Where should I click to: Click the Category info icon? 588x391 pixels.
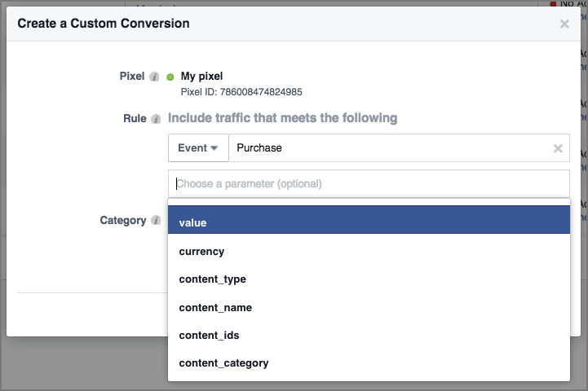pyautogui.click(x=154, y=221)
